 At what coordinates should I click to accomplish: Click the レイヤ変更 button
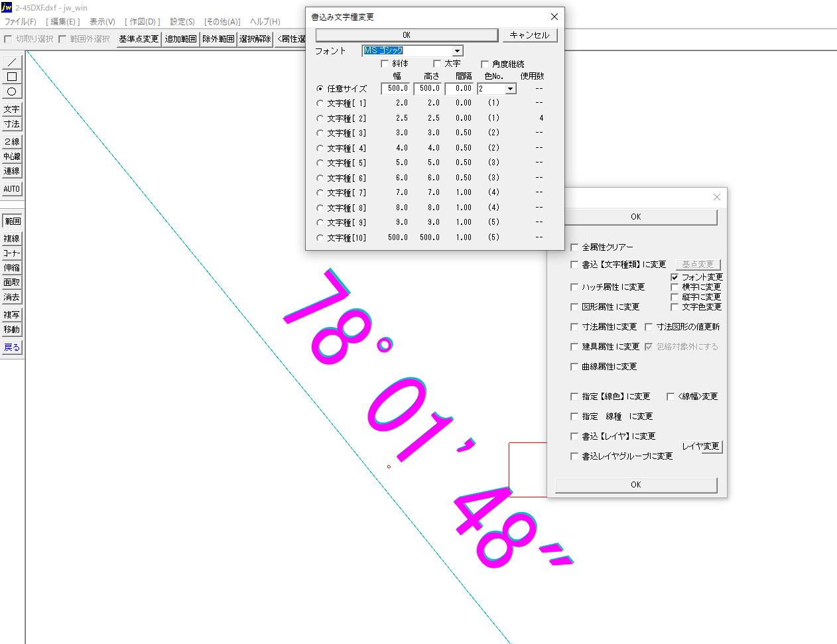point(701,446)
